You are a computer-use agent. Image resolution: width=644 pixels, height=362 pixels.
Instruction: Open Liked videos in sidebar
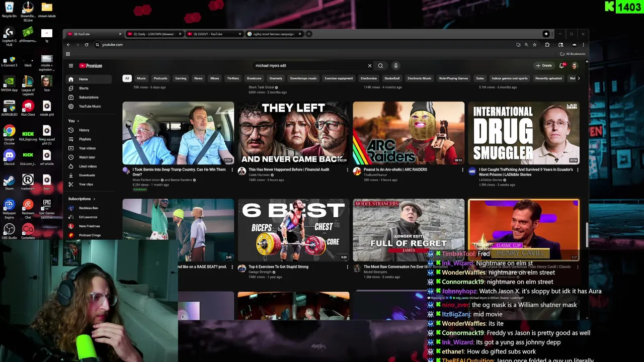click(x=89, y=166)
